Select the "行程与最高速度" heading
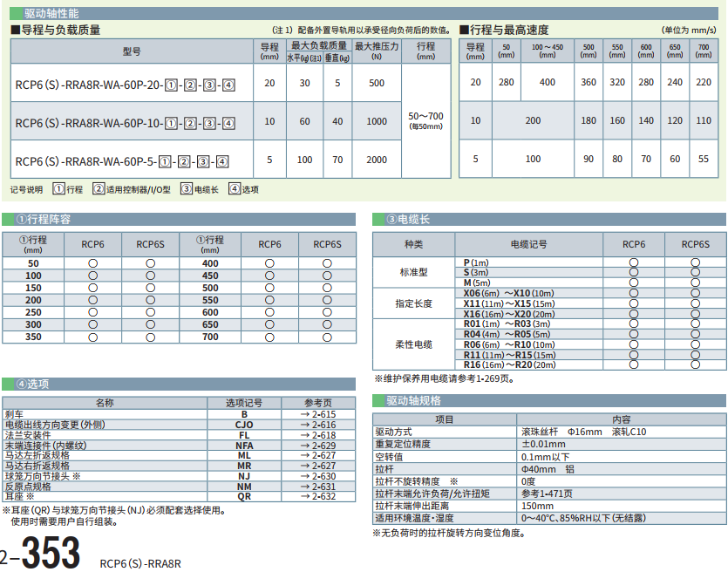The width and height of the screenshot is (728, 572). (x=504, y=31)
